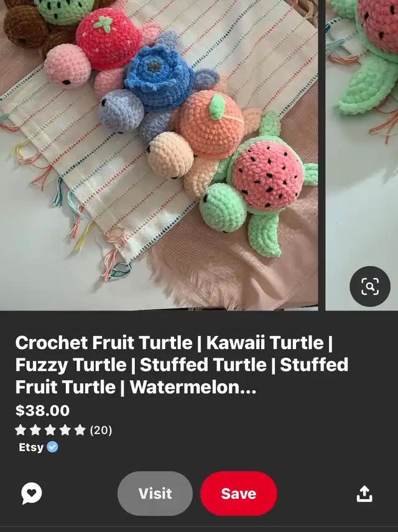398x532 pixels.
Task: Open the main crochet turtles product photo
Action: pyautogui.click(x=159, y=155)
